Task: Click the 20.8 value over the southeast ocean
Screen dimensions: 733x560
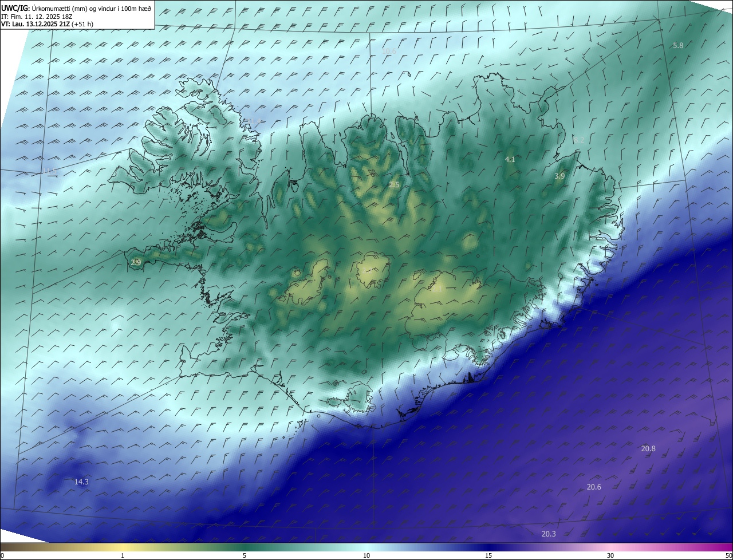Action: tap(648, 449)
